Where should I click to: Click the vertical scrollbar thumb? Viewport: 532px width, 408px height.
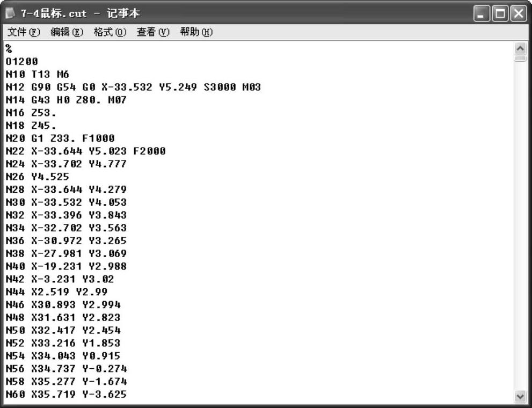click(520, 58)
